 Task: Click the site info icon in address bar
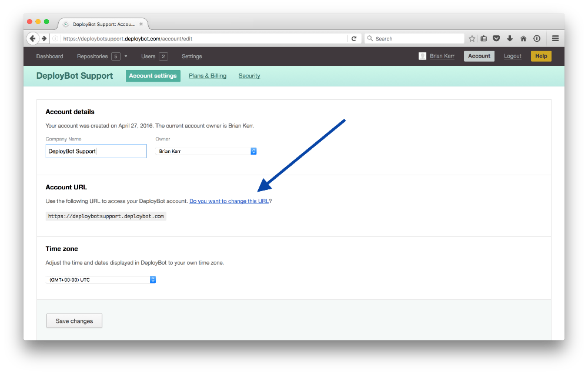coord(55,38)
